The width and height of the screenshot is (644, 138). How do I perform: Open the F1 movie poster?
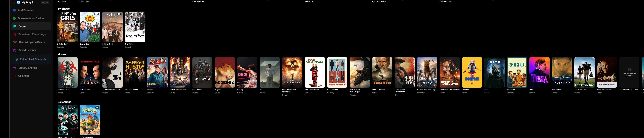point(270,72)
